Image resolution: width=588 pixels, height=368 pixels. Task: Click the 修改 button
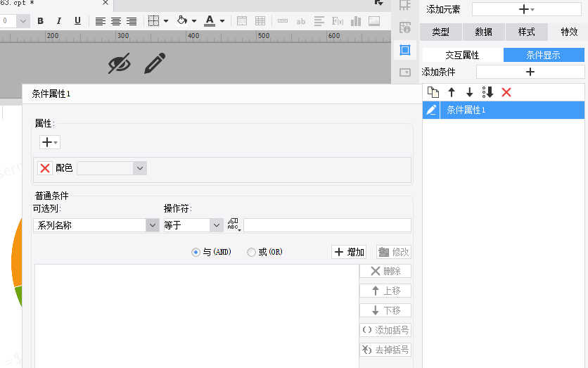(x=394, y=252)
